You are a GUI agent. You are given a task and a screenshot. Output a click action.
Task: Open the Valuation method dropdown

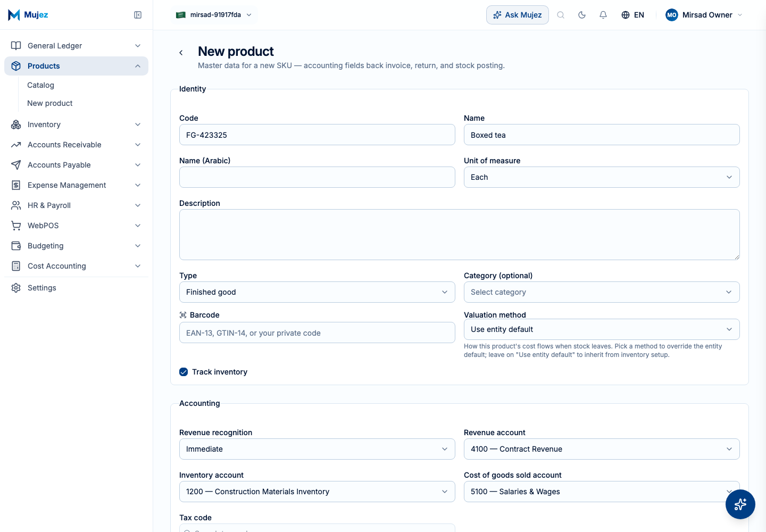coord(602,329)
